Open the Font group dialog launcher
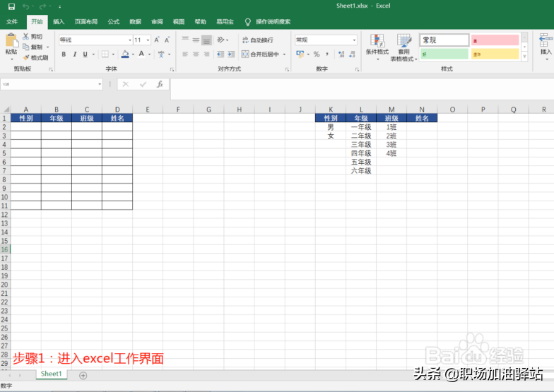554x392 pixels. (172, 69)
